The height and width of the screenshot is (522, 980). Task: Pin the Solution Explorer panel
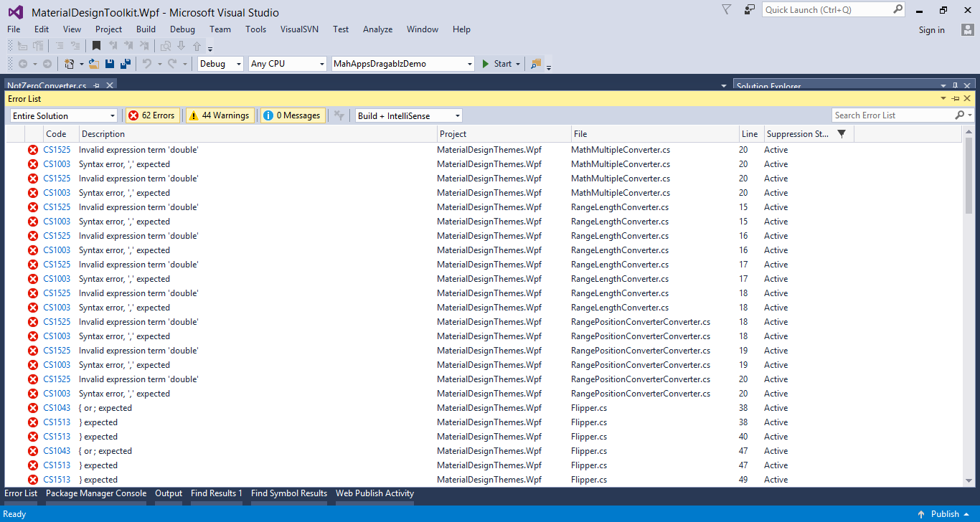pyautogui.click(x=955, y=86)
